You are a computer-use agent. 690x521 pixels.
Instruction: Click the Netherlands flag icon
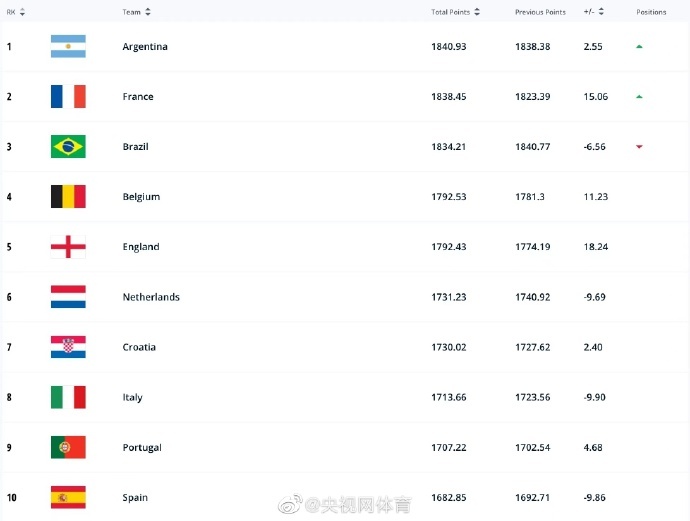click(x=68, y=297)
